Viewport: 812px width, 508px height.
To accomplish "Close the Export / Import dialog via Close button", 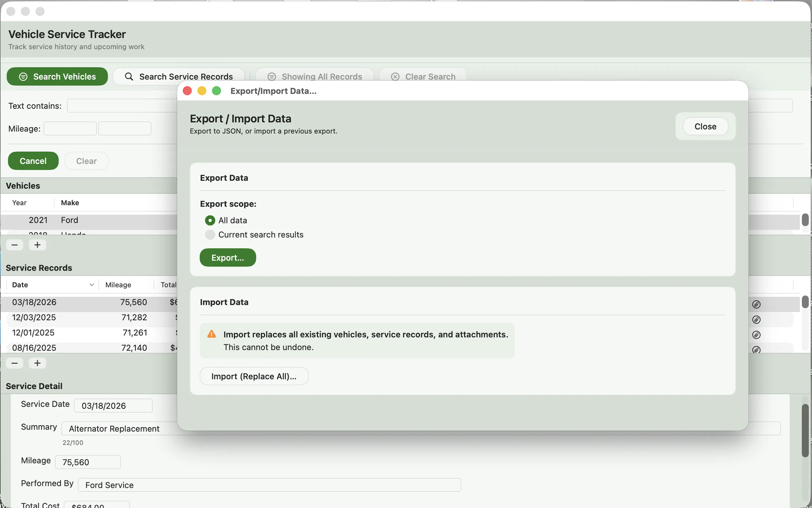I will coord(705,126).
